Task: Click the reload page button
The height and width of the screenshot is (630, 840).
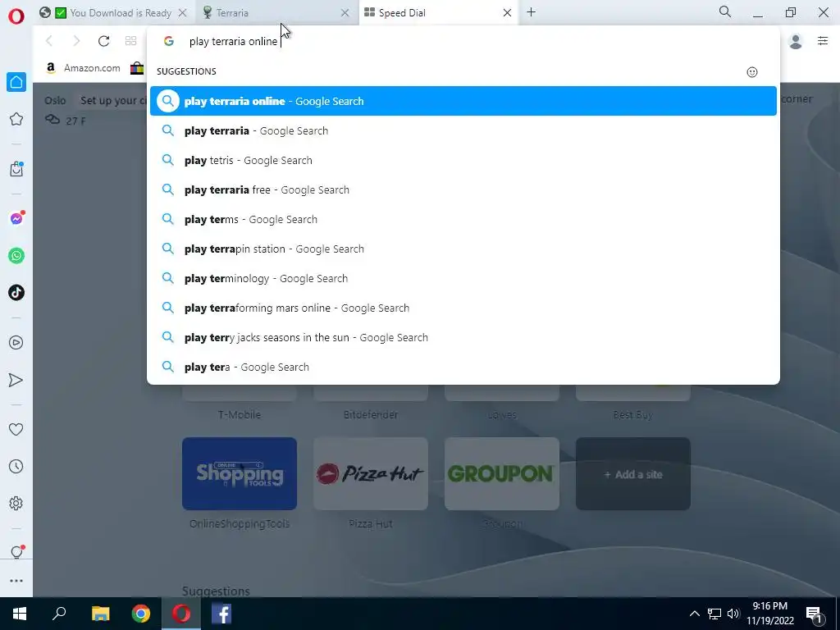Action: (x=103, y=41)
